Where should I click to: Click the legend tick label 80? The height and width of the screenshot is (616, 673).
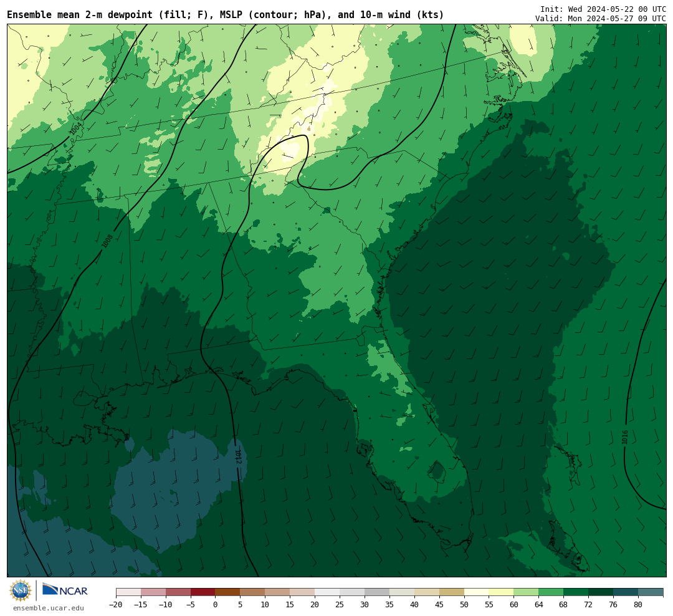click(x=638, y=604)
